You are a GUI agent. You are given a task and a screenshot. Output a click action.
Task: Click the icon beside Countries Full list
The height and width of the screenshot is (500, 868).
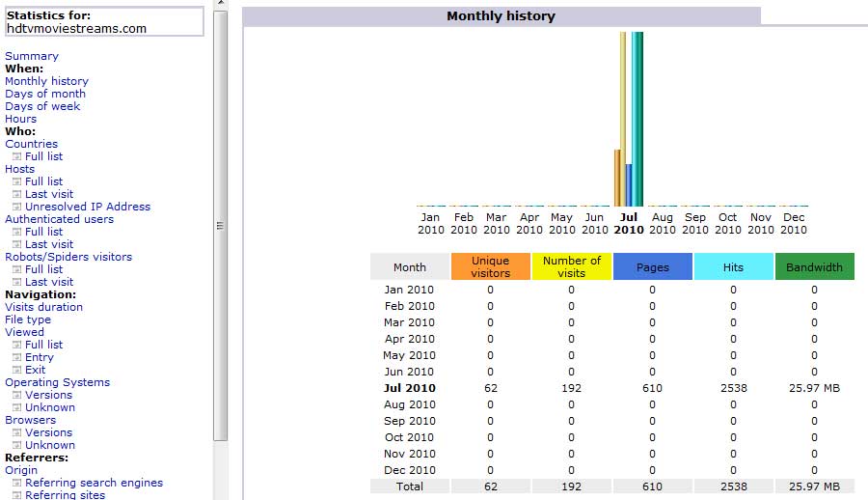[x=16, y=157]
